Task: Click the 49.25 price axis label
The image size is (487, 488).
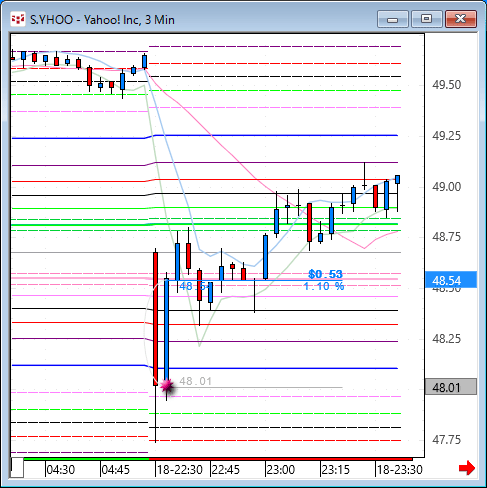Action: coord(446,136)
